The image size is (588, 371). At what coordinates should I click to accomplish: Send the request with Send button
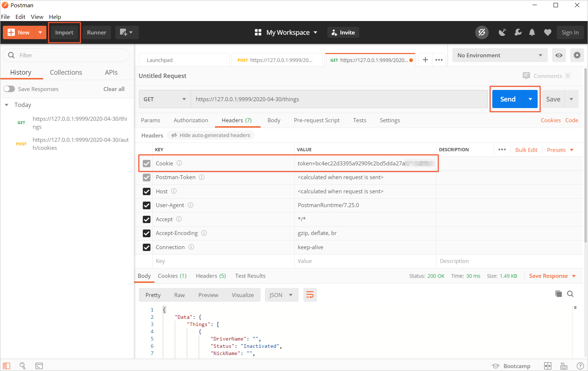[x=508, y=99]
